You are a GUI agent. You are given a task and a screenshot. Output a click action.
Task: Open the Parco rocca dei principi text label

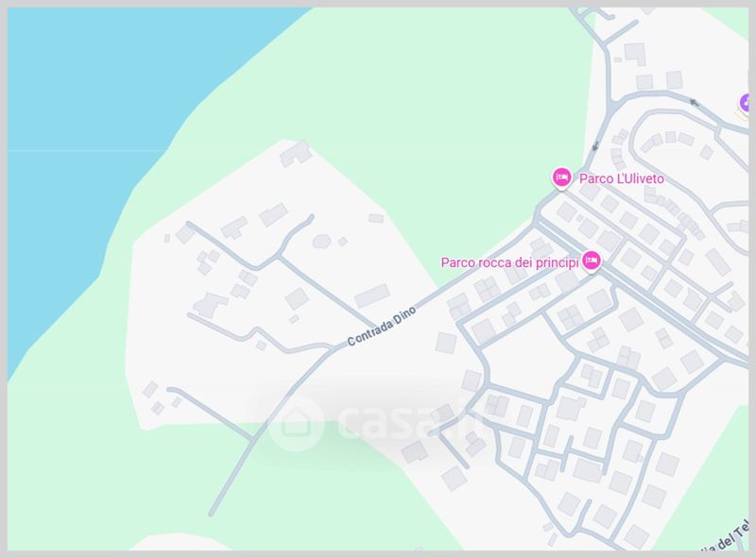coord(509,262)
